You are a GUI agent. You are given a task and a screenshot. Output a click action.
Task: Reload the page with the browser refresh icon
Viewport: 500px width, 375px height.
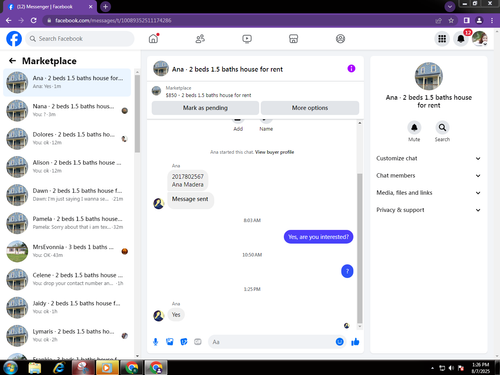[34, 20]
